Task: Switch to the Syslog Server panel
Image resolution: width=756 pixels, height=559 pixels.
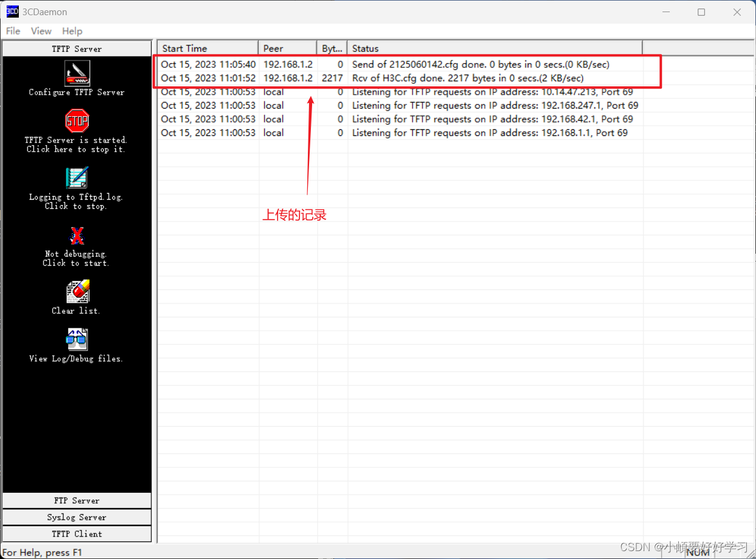Action: tap(77, 517)
